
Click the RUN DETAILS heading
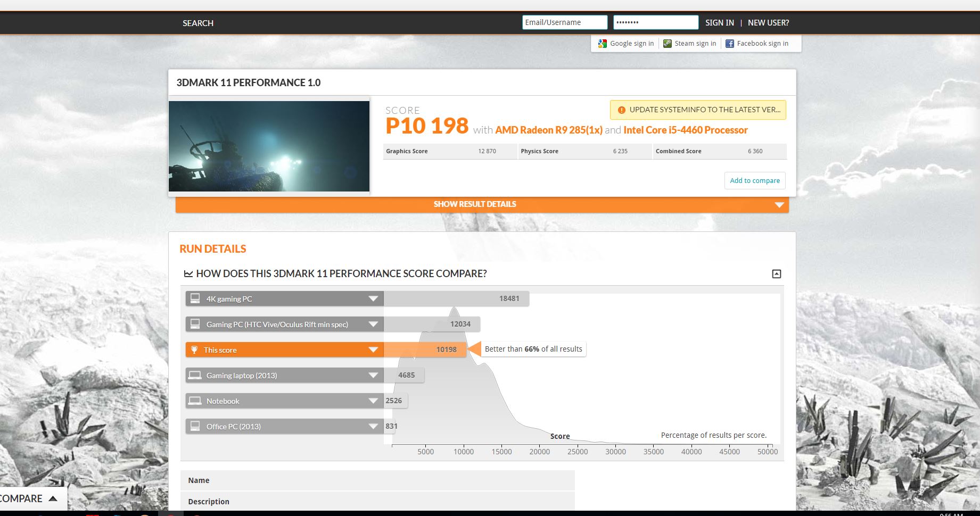click(213, 249)
